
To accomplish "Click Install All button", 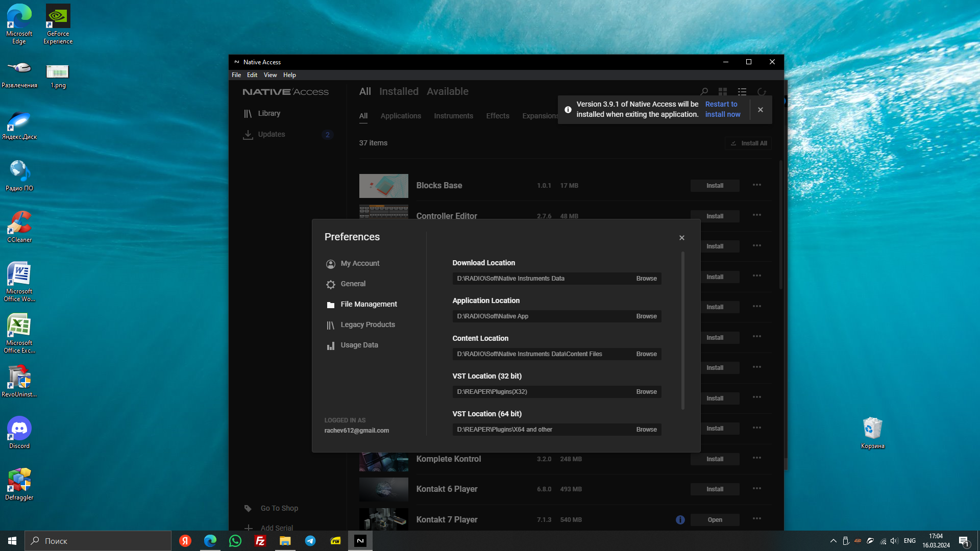I will (x=748, y=143).
